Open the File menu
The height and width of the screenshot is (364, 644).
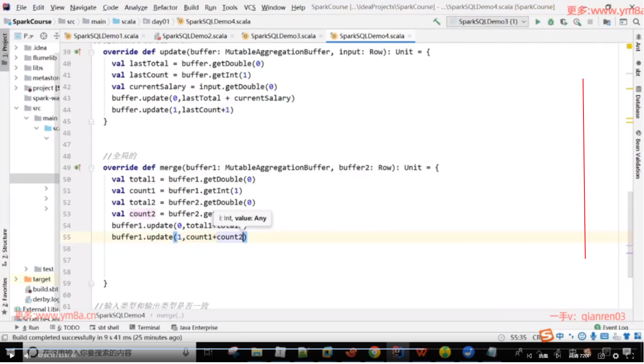tap(21, 7)
